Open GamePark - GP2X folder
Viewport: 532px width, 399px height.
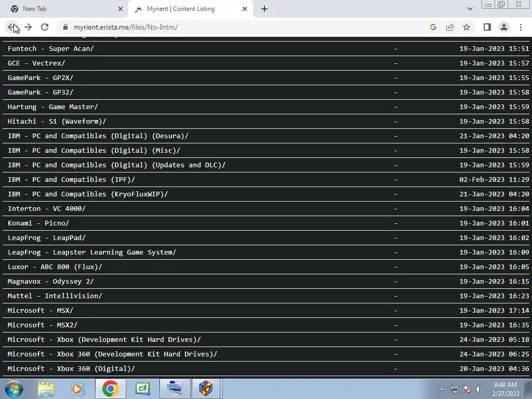pos(41,78)
